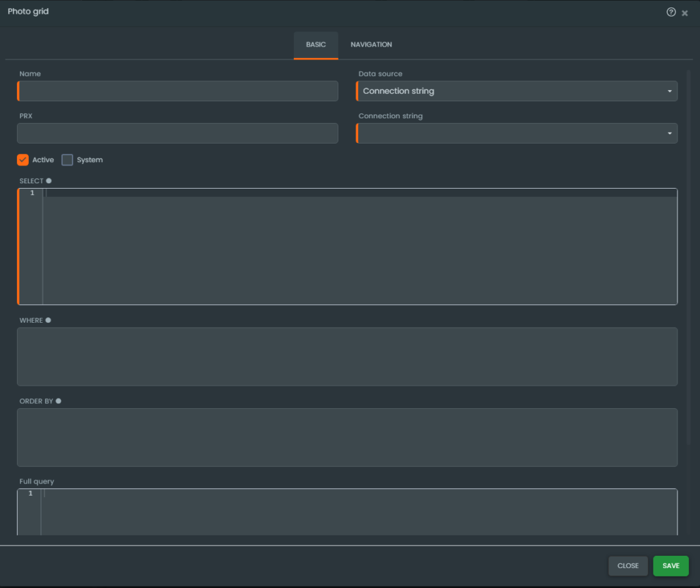Click the ORDER BY info dot icon
The height and width of the screenshot is (588, 700).
point(58,401)
